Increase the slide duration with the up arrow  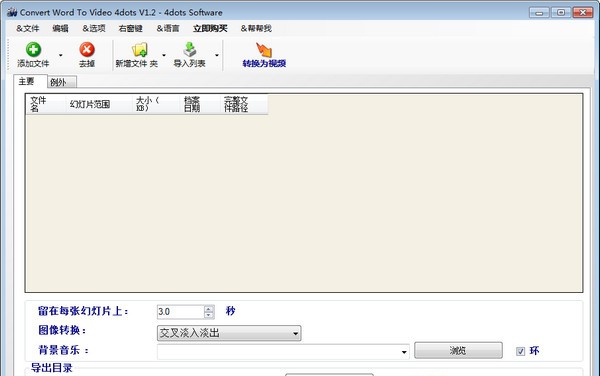[209, 308]
